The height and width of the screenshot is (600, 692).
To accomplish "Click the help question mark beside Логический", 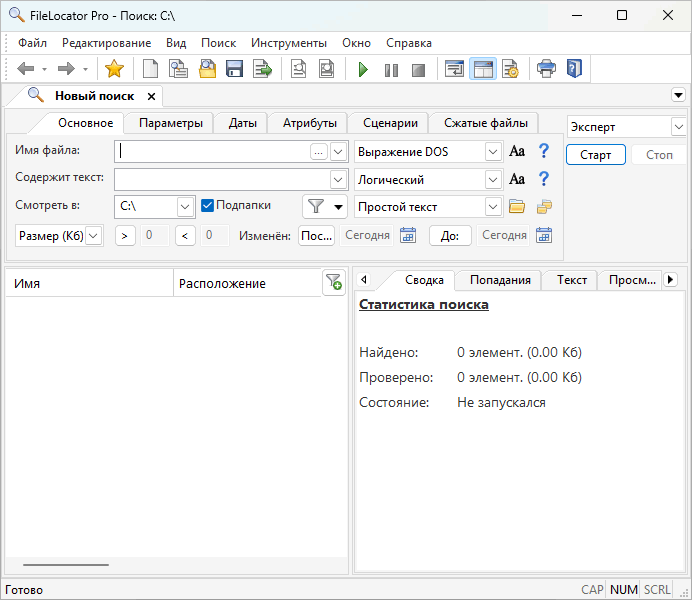I will (x=544, y=180).
